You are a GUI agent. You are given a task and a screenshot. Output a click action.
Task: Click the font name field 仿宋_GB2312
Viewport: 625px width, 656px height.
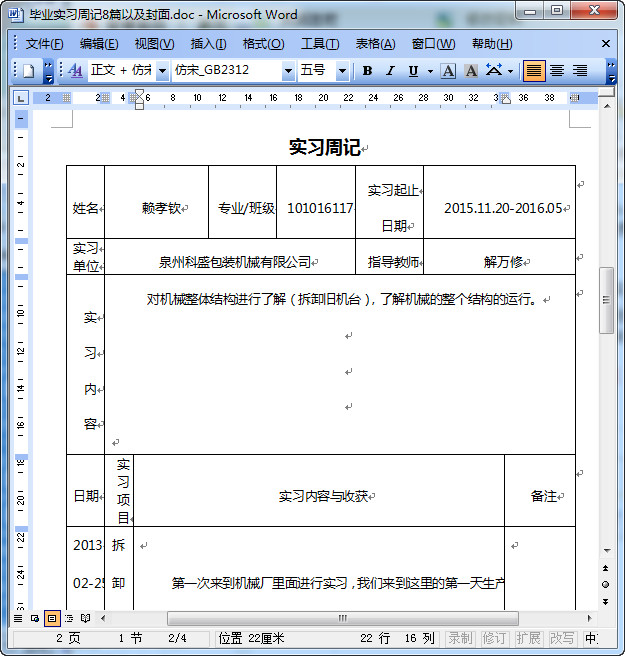(x=228, y=71)
